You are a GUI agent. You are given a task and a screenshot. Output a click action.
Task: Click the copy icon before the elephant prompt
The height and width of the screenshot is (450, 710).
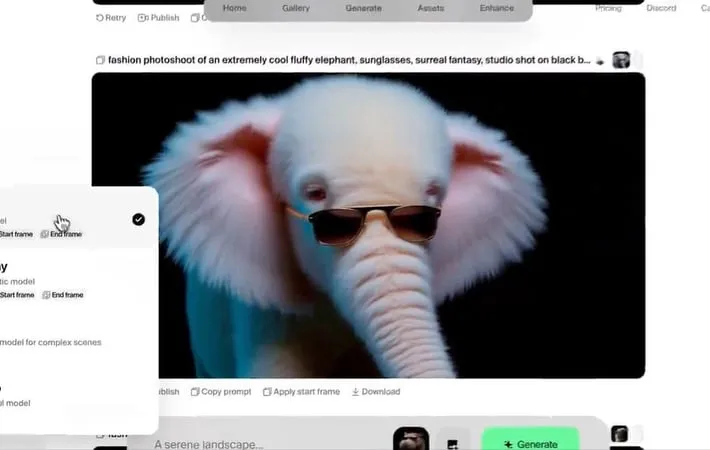coord(100,60)
